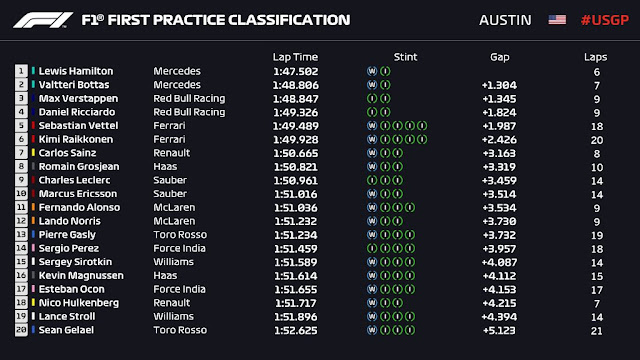This screenshot has width=640, height=360.
Task: Click driver name Charles Leclerc
Action: click(x=74, y=180)
